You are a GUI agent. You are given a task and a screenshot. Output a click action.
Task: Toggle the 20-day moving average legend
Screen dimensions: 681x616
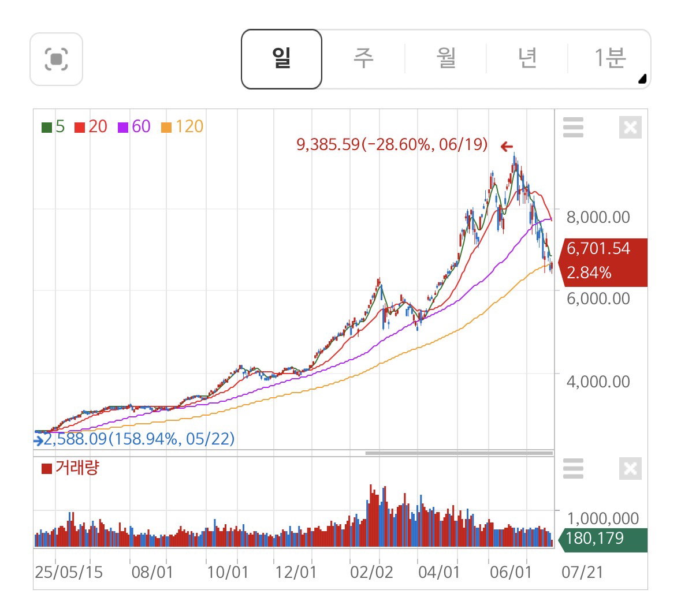(x=91, y=127)
